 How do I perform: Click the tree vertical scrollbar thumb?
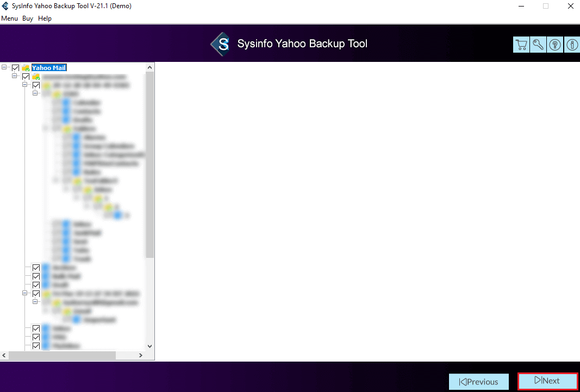[150, 165]
